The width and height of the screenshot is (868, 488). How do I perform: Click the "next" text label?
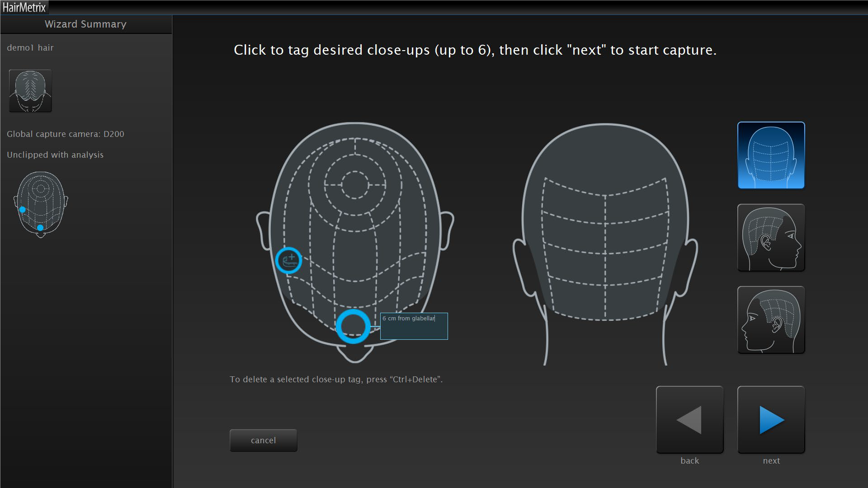(x=771, y=460)
